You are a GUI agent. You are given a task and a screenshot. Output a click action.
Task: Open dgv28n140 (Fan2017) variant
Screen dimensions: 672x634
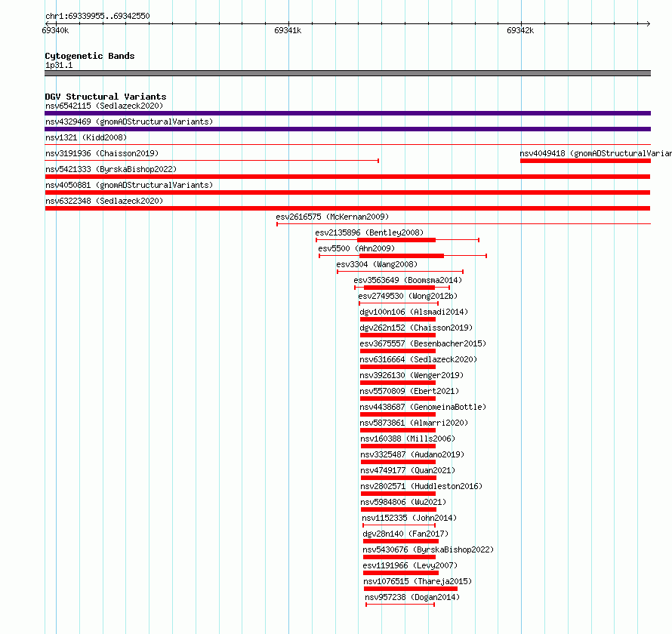(x=405, y=534)
